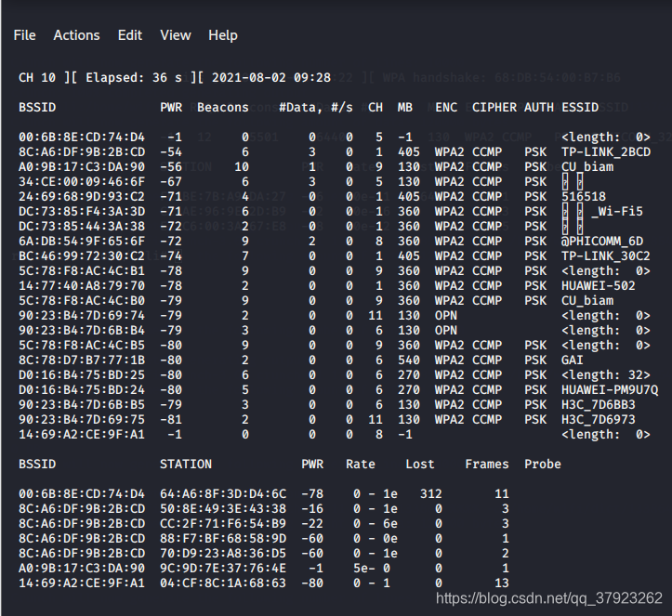Click the date 2021-08-02 09:28
Image resolution: width=672 pixels, height=616 pixels.
270,77
